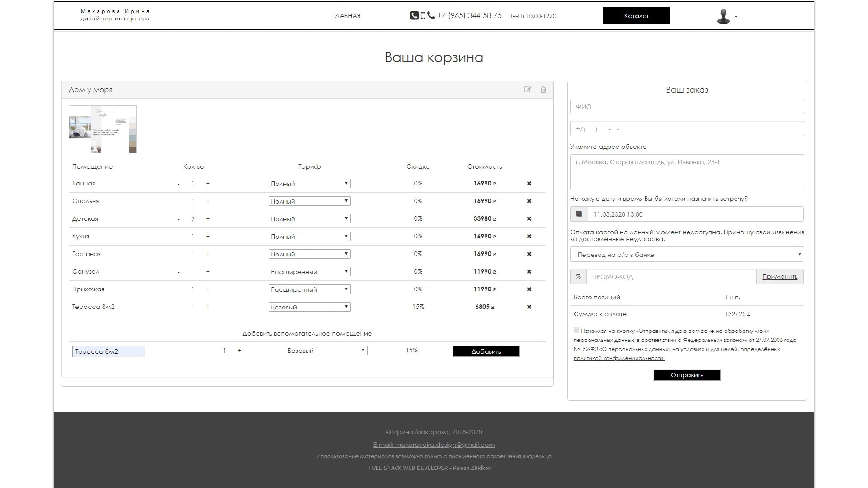Click Применить to apply promo code
This screenshot has height=488, width=868.
click(780, 276)
